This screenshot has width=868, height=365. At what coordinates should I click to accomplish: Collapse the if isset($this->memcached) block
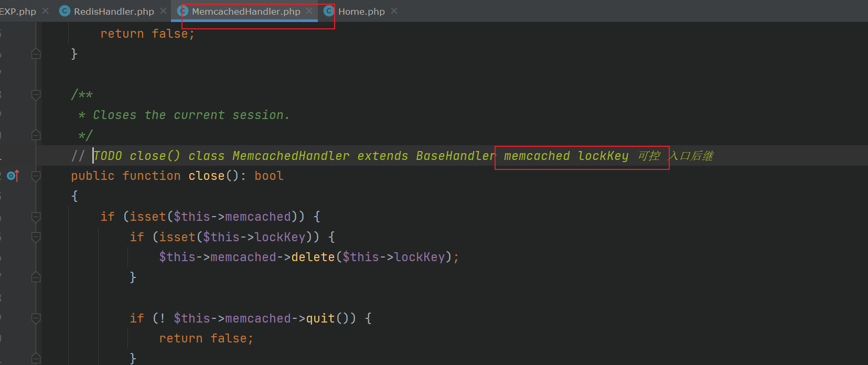(x=36, y=217)
